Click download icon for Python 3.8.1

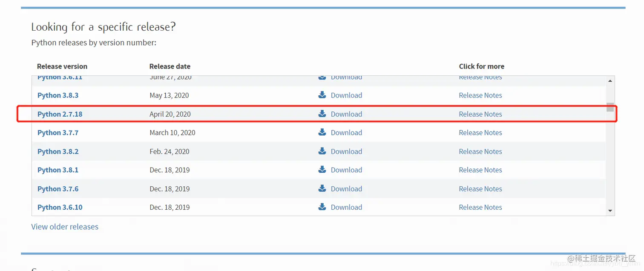[x=322, y=169]
